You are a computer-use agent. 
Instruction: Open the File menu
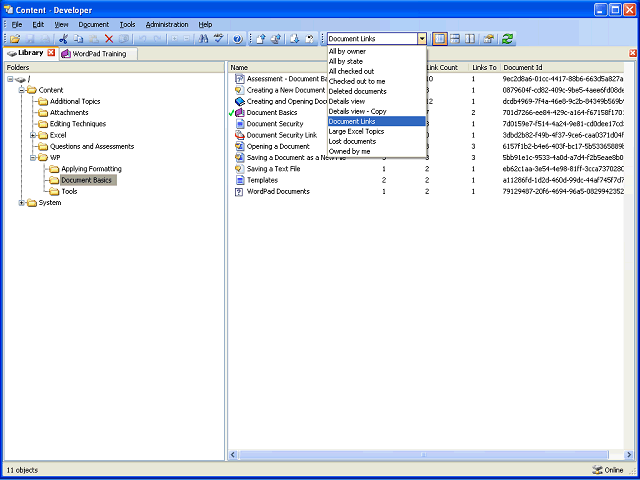click(17, 24)
